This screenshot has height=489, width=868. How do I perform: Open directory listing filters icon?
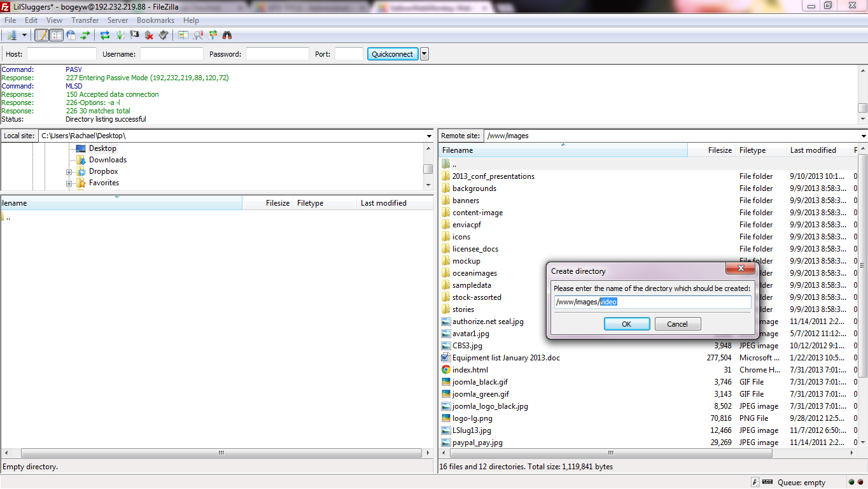(183, 35)
